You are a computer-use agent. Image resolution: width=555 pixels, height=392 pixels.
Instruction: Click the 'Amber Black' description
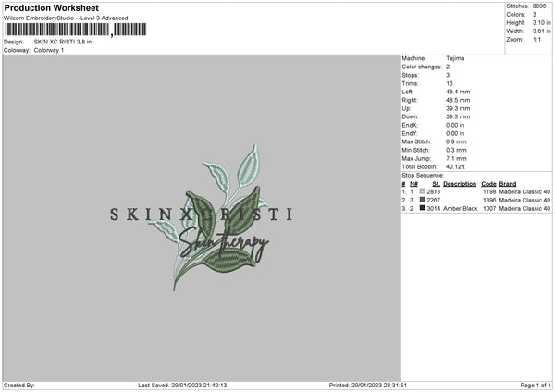click(x=460, y=208)
